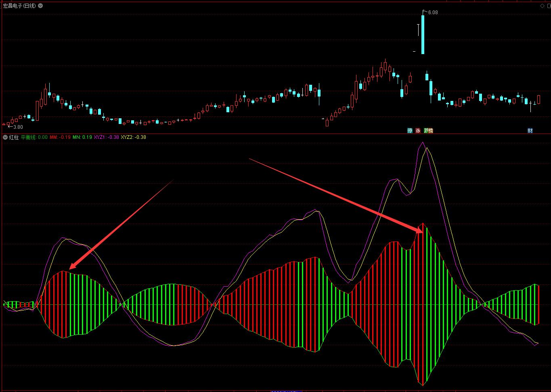The height and width of the screenshot is (392, 551).
Task: Select the 平衡线: 0.00 readout
Action: tap(34, 137)
